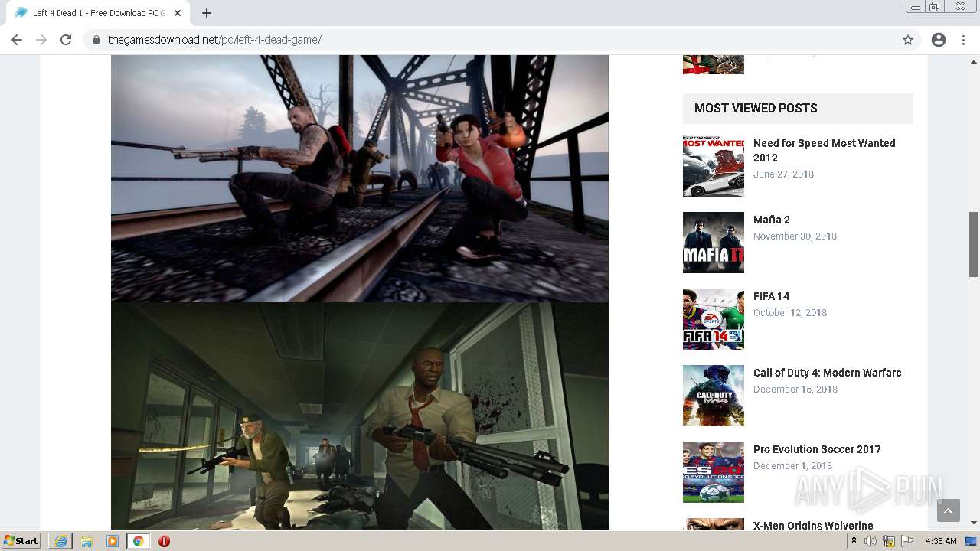Viewport: 980px width, 551px height.
Task: Close the Left 4 Dead 1 tab
Action: pos(178,13)
